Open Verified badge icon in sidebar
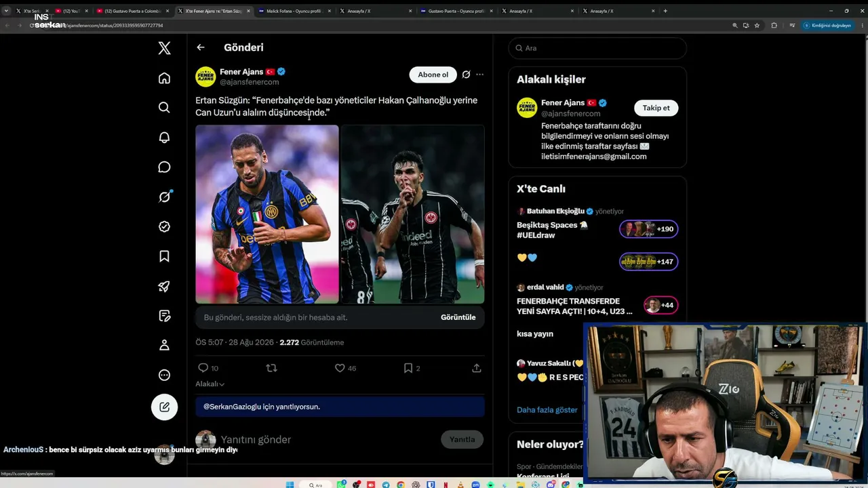868x488 pixels. pyautogui.click(x=164, y=226)
